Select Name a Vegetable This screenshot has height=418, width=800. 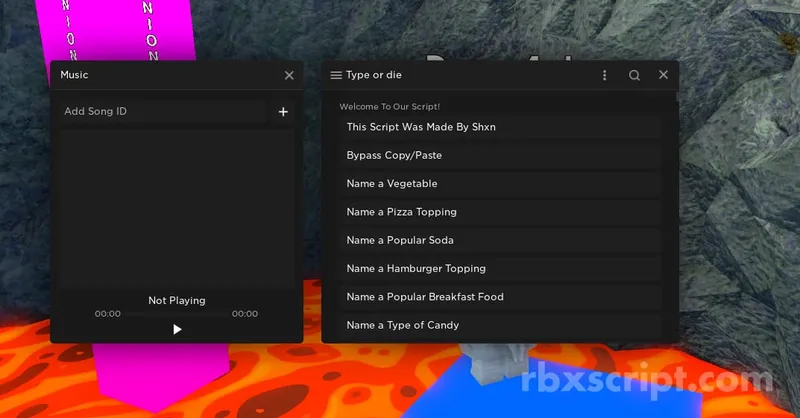click(x=500, y=184)
